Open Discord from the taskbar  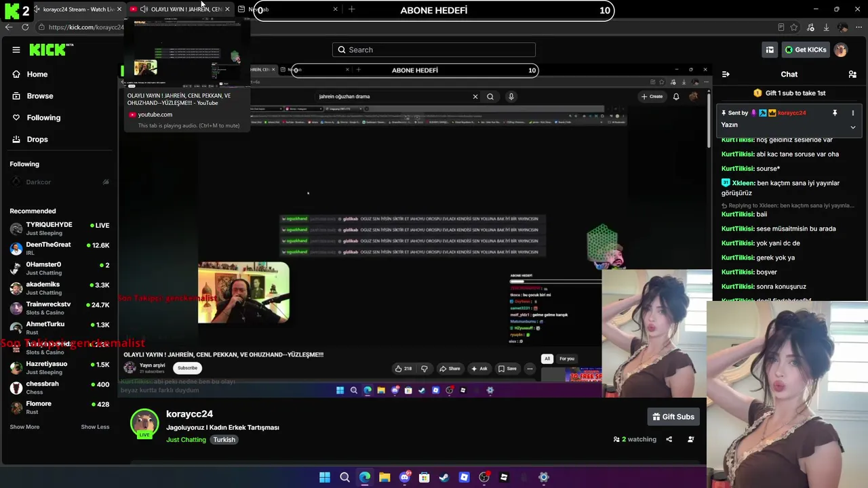(x=405, y=477)
